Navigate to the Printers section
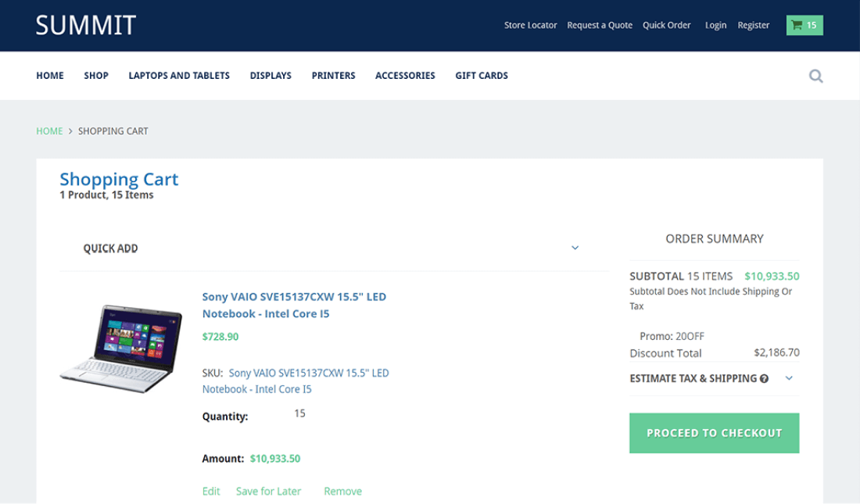This screenshot has height=504, width=860. coord(333,75)
